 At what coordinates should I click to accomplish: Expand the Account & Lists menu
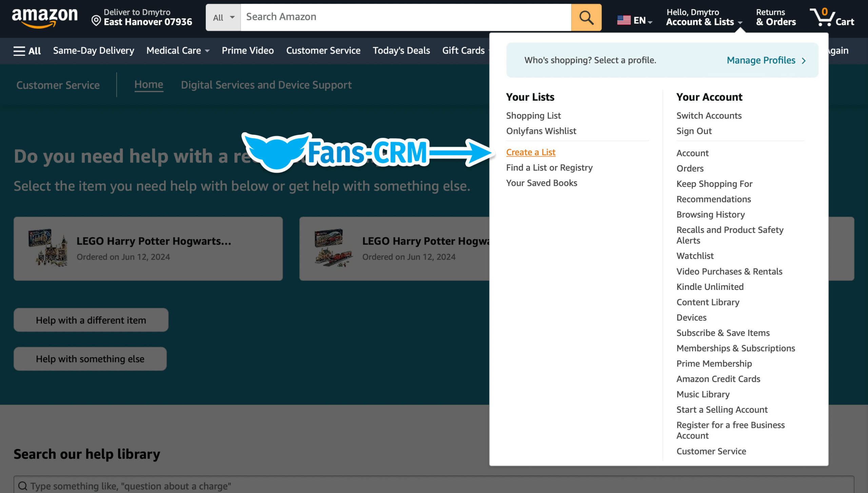tap(704, 17)
